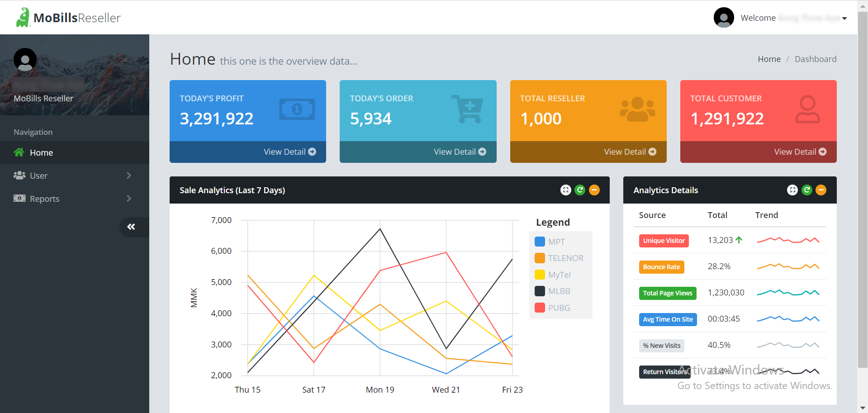Collapse the Analytics Details panel
Image resolution: width=868 pixels, height=413 pixels.
[821, 190]
